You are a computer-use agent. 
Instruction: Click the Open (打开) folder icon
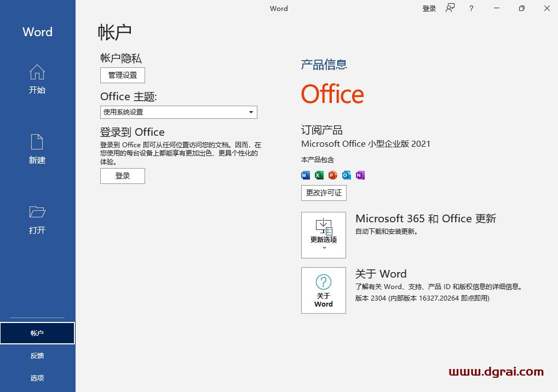(37, 212)
